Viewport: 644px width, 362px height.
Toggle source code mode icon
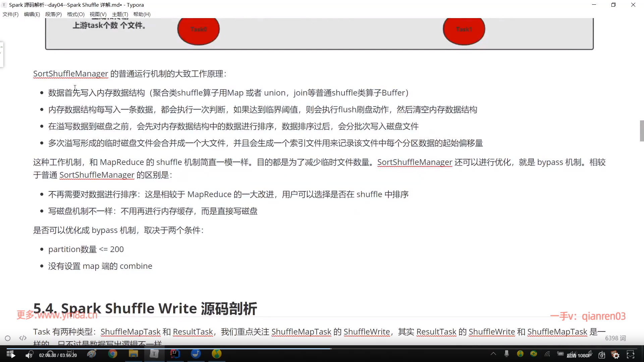pos(23,338)
